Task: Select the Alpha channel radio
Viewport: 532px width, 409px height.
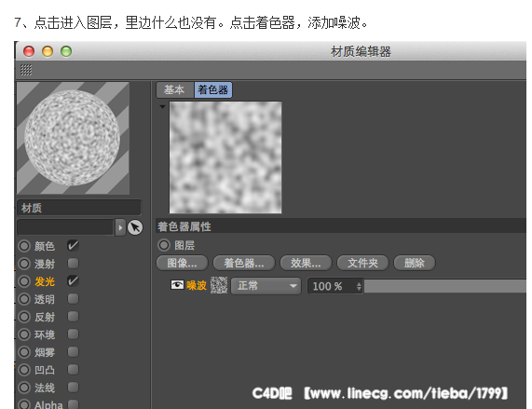Action: point(24,404)
